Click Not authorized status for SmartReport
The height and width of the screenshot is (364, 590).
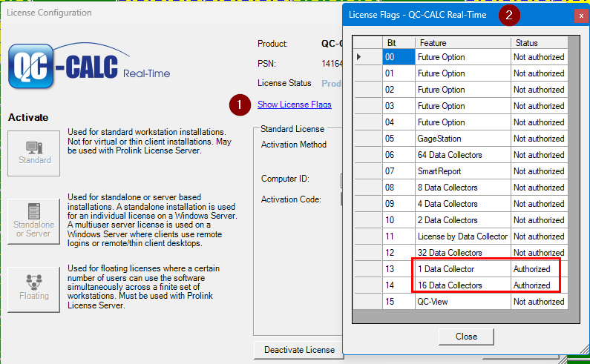coord(540,171)
